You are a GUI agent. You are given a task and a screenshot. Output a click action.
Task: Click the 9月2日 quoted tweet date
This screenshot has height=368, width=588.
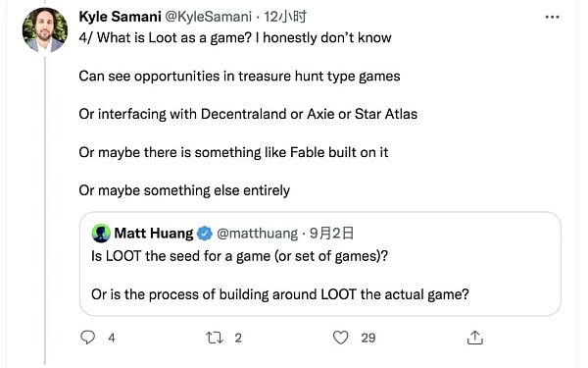[x=331, y=234]
